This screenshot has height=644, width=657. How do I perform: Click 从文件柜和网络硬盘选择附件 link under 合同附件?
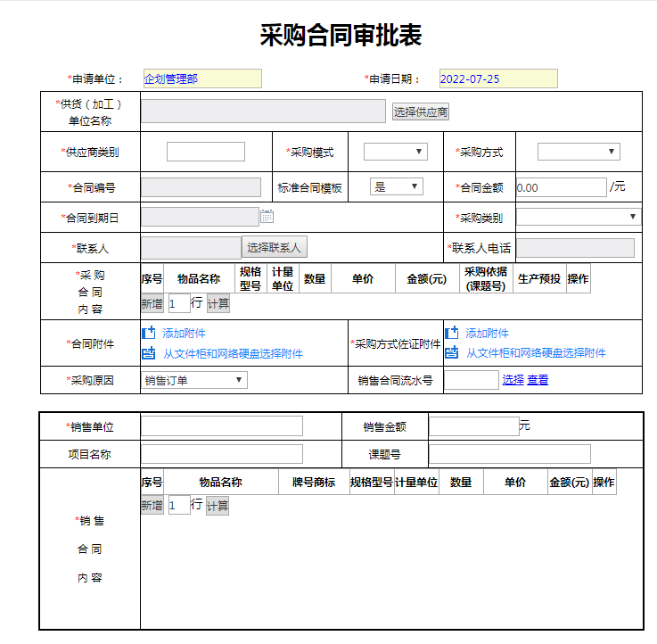point(233,353)
